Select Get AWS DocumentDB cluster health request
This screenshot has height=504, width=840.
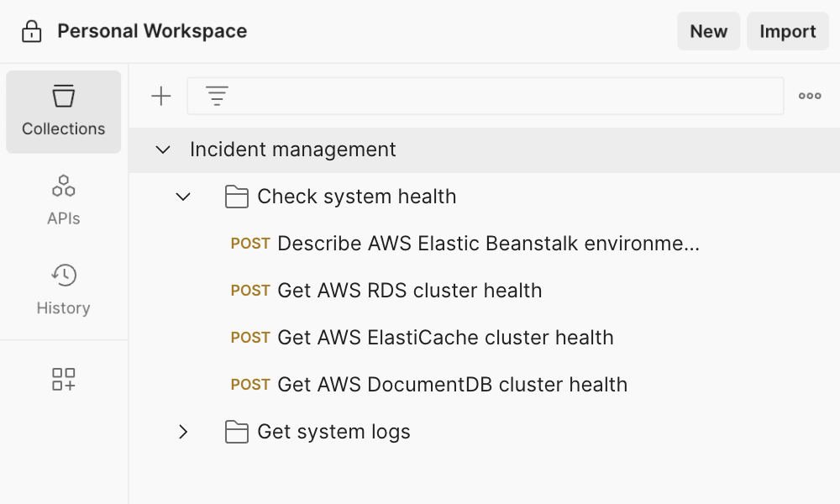pos(452,385)
